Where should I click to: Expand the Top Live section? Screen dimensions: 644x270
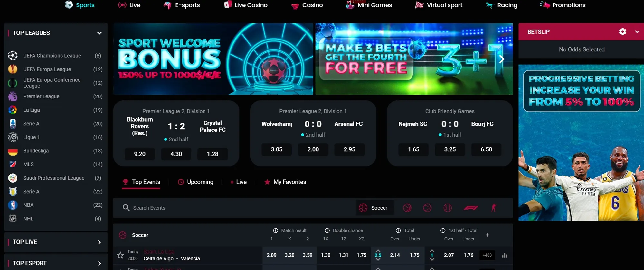point(99,242)
